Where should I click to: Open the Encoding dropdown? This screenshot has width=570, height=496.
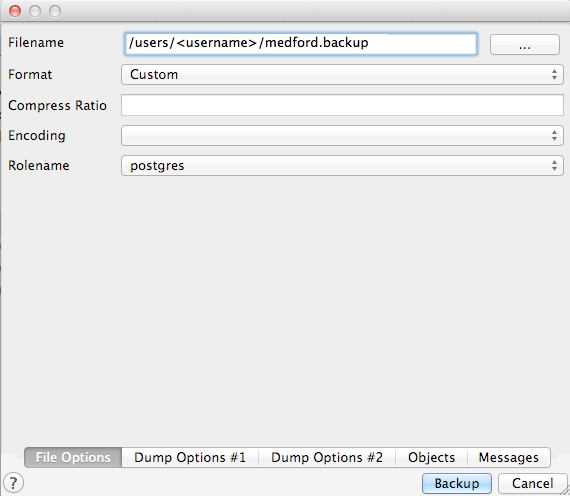(x=342, y=135)
